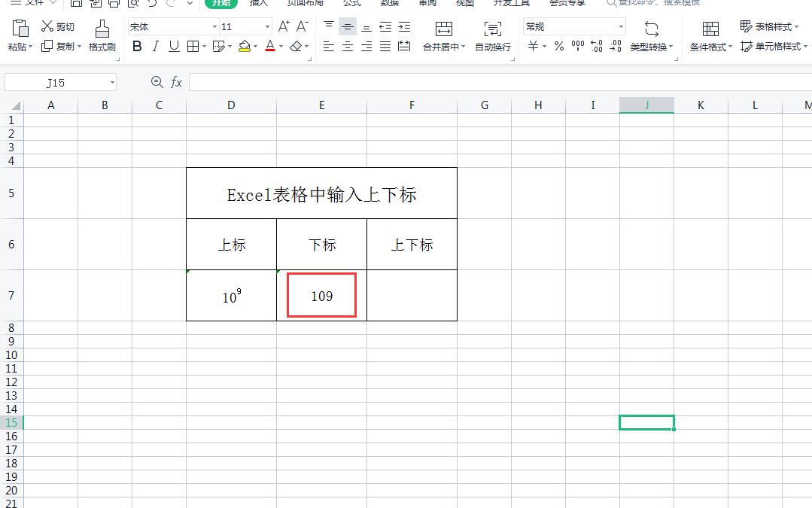Click the eraser clear icon
The width and height of the screenshot is (812, 508).
(x=296, y=47)
